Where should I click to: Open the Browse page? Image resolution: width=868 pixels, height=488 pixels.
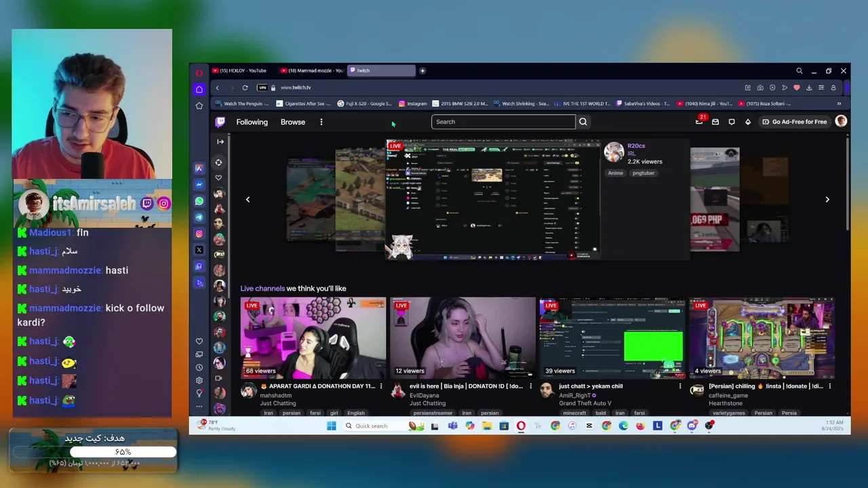[293, 122]
